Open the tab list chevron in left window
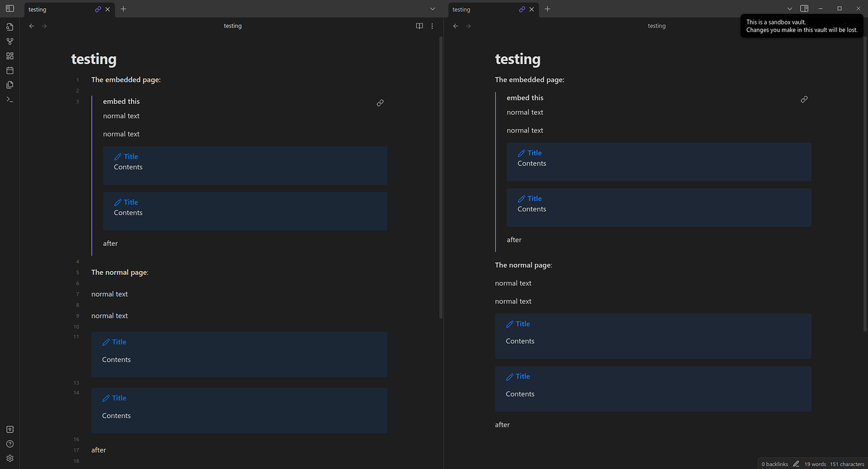Screen dimensions: 868x469 [432, 9]
